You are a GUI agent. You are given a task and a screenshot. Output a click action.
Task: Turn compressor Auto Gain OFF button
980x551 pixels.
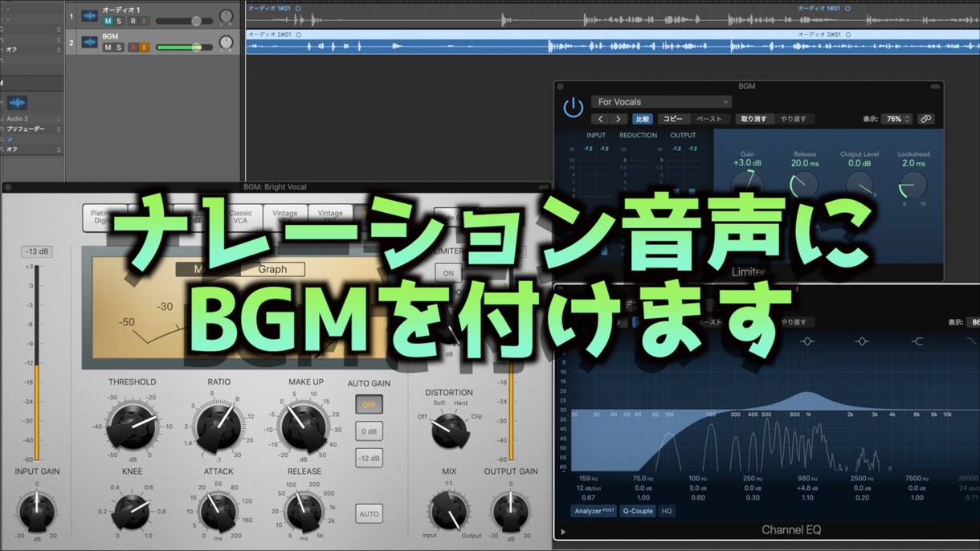pos(370,404)
